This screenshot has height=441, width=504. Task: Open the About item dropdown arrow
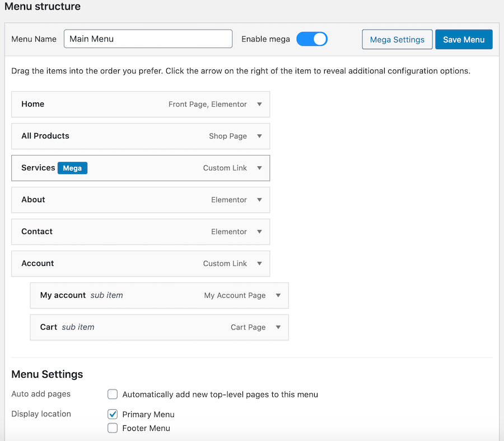(x=259, y=200)
